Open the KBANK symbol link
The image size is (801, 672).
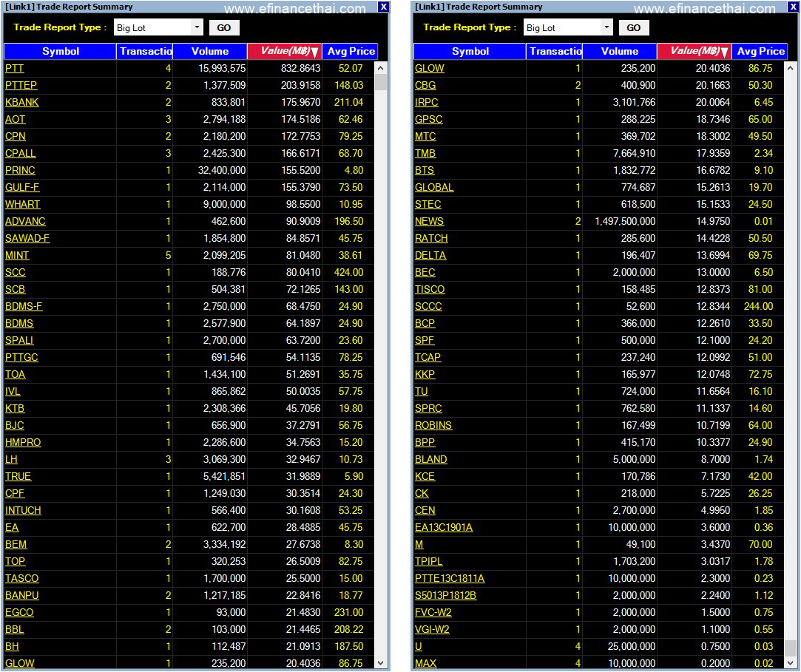pos(22,102)
